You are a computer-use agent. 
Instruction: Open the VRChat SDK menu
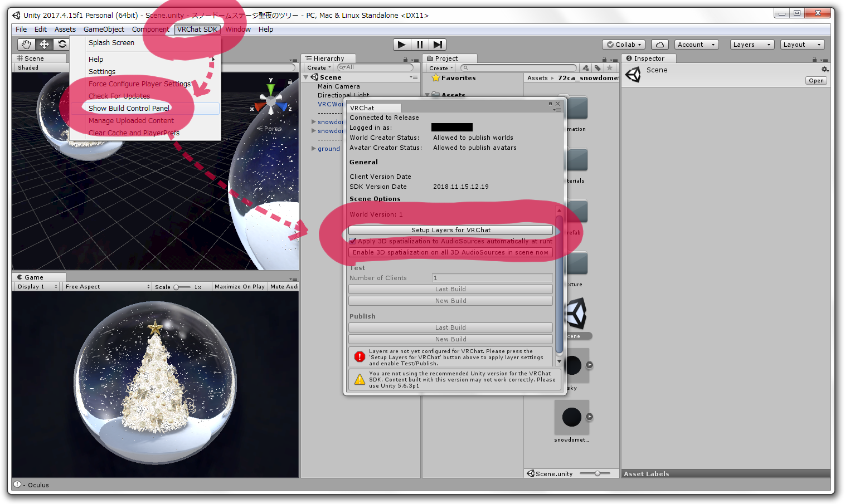point(197,30)
